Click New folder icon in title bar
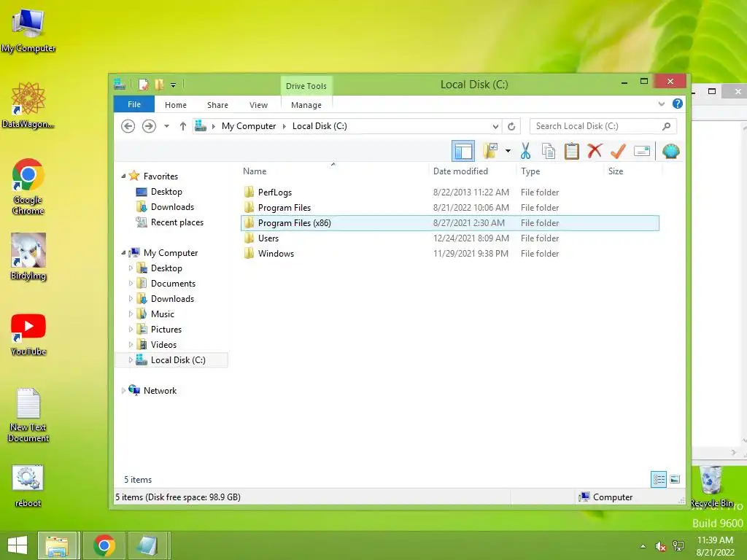 pos(159,85)
